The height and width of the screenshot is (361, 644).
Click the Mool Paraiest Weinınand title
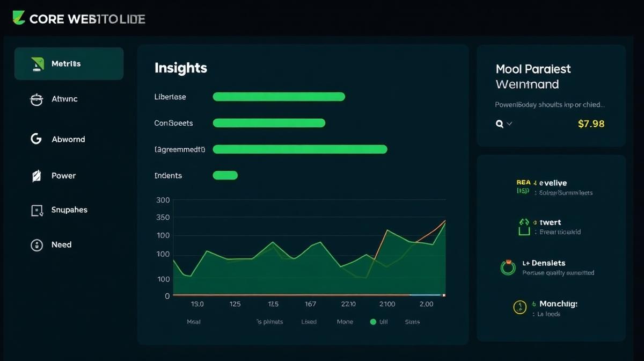coord(533,76)
